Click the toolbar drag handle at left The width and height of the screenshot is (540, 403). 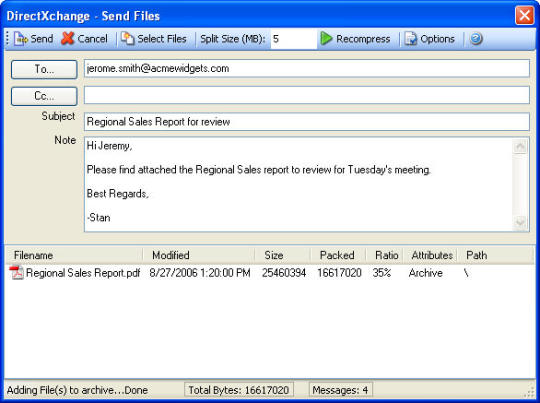click(x=7, y=39)
